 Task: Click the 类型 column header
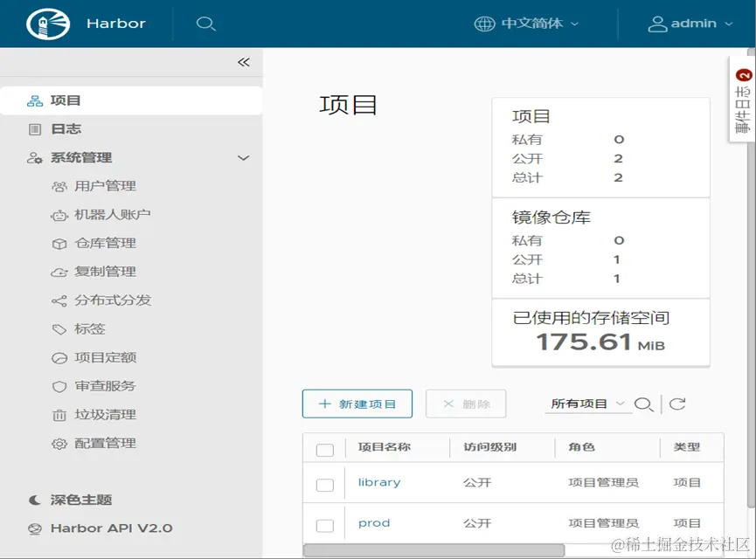point(687,447)
